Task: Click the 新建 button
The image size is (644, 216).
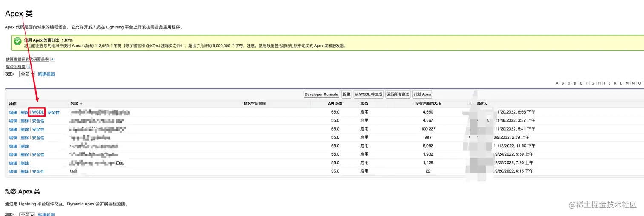Action: point(346,94)
